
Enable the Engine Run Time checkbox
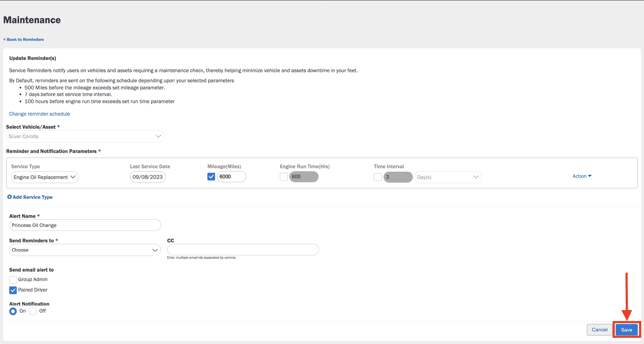284,177
